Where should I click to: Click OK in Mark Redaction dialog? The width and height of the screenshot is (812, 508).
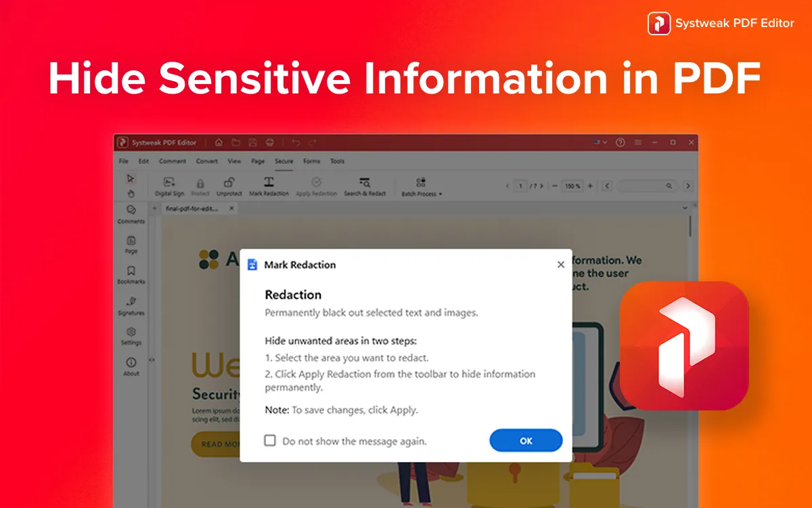pyautogui.click(x=526, y=440)
